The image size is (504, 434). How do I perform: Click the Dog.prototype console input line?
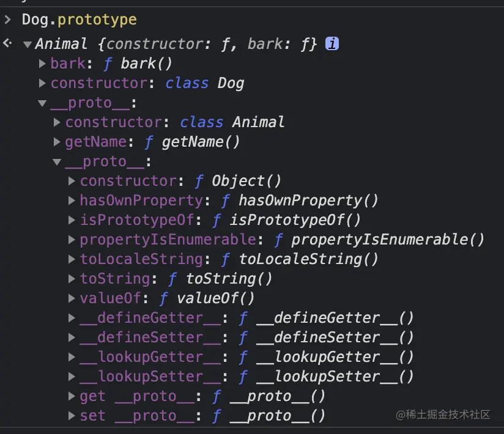[79, 20]
